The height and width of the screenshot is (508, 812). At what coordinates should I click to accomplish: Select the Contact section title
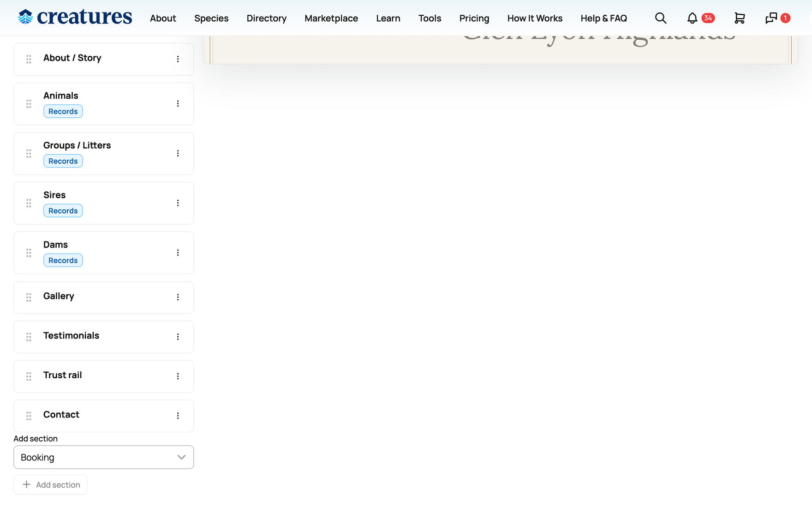point(61,414)
